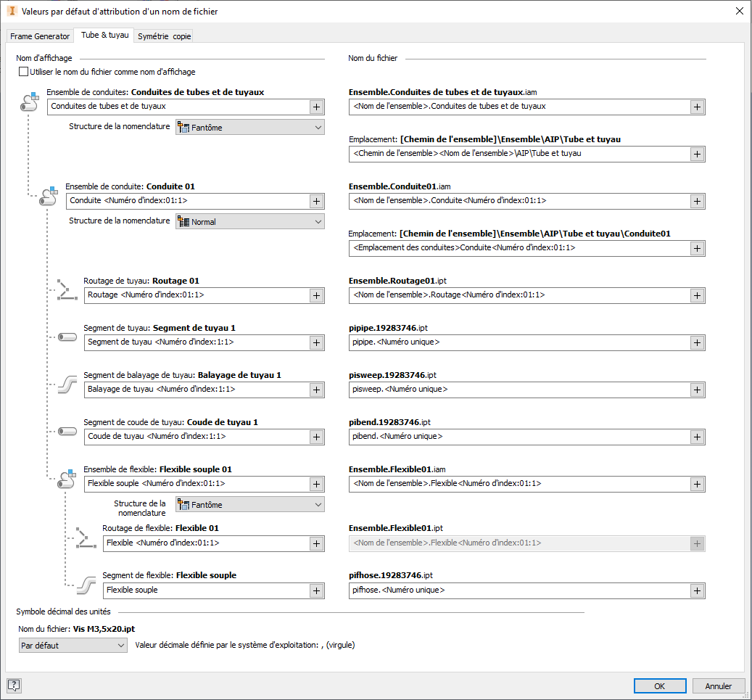Open Fantôme dropdown under Conduites de tubes
Image resolution: width=752 pixels, height=700 pixels.
(x=249, y=128)
